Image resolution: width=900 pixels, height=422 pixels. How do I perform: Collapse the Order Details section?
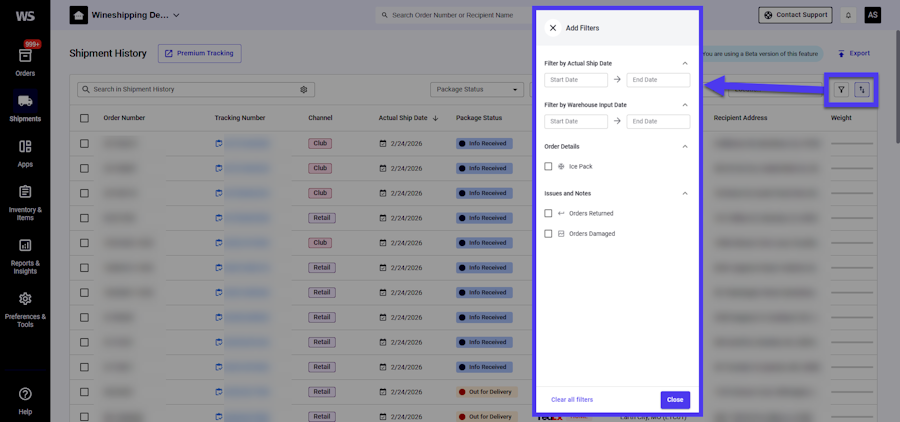[685, 146]
